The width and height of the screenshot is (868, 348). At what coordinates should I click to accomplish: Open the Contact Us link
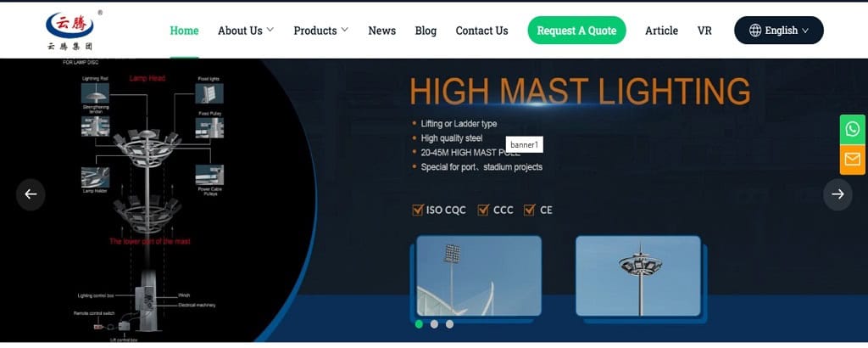click(481, 31)
